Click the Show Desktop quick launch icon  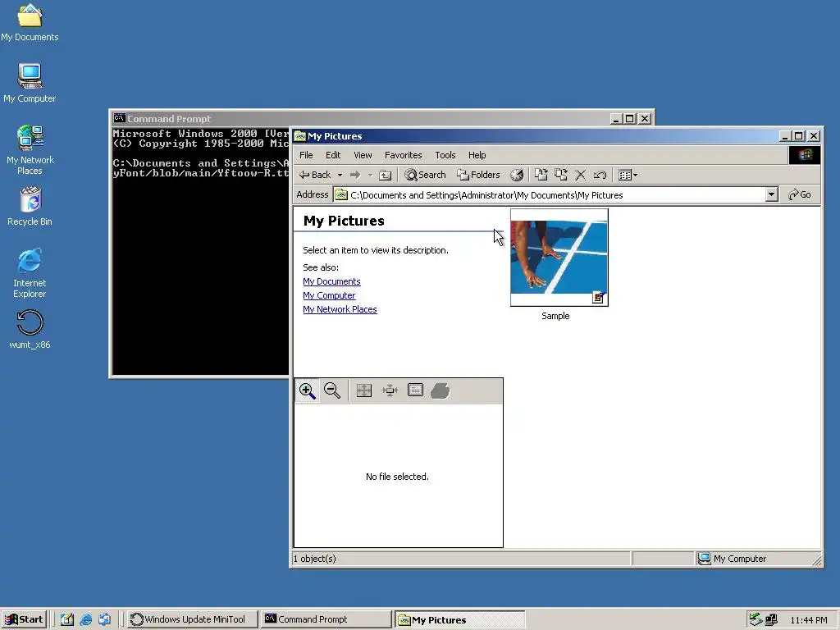[66, 619]
